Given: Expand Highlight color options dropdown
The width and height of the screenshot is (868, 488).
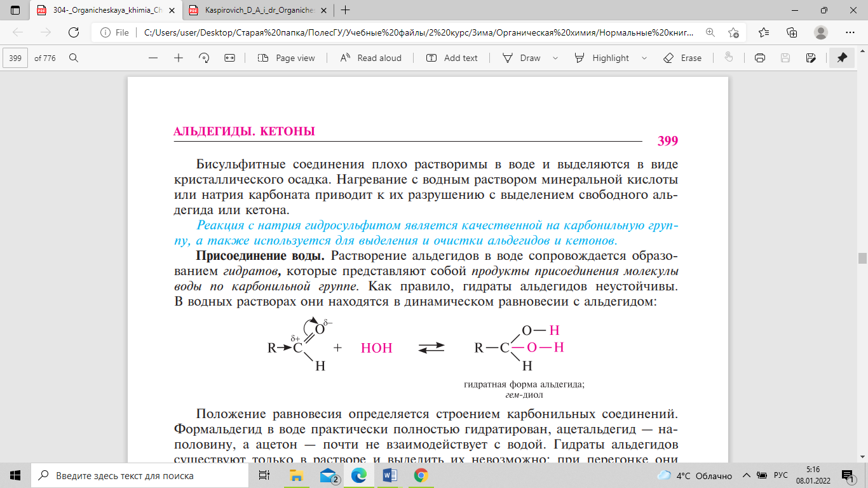Looking at the screenshot, I should (644, 58).
